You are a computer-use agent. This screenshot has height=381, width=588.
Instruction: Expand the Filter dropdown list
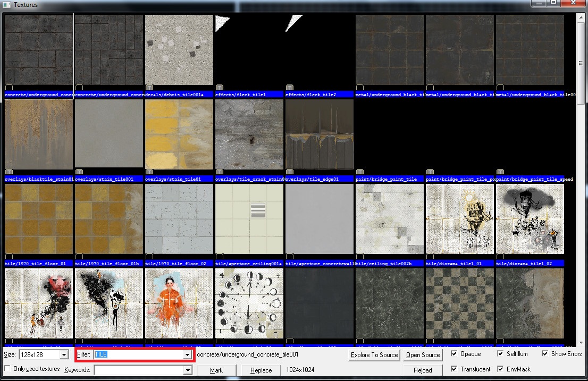pyautogui.click(x=187, y=355)
